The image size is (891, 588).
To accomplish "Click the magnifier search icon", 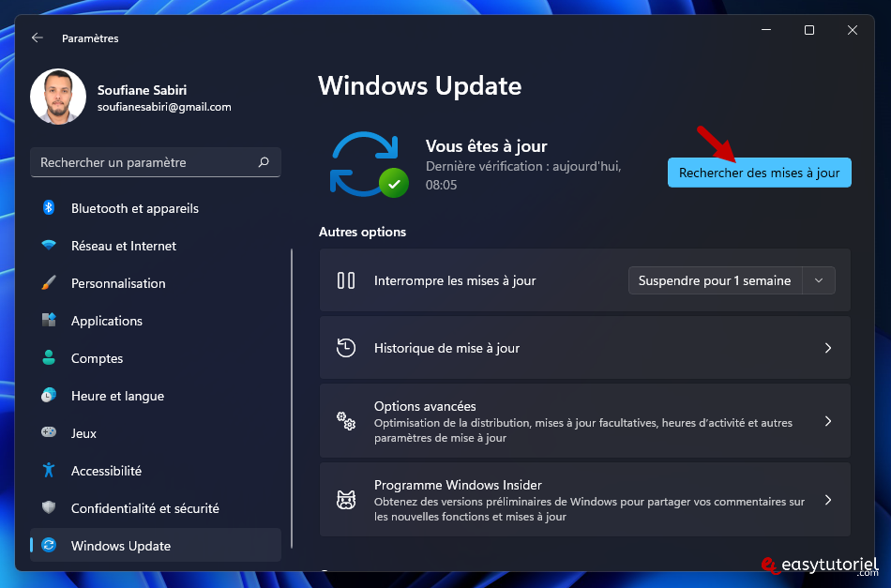I will pyautogui.click(x=264, y=162).
